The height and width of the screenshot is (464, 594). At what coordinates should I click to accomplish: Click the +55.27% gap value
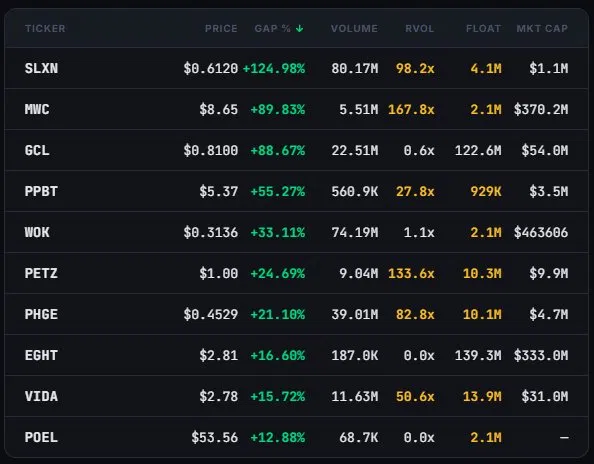click(x=278, y=191)
